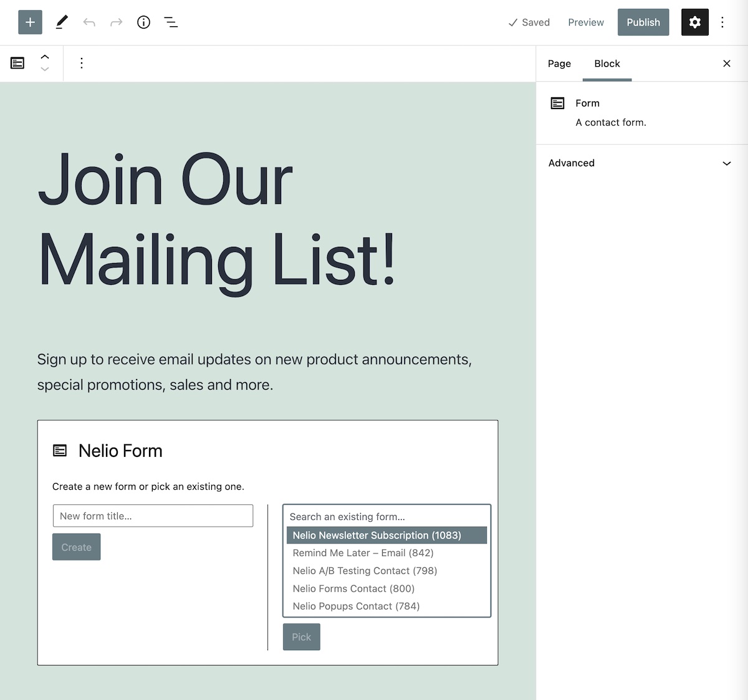Click 'A contact form.' description
The height and width of the screenshot is (700, 748).
point(611,123)
